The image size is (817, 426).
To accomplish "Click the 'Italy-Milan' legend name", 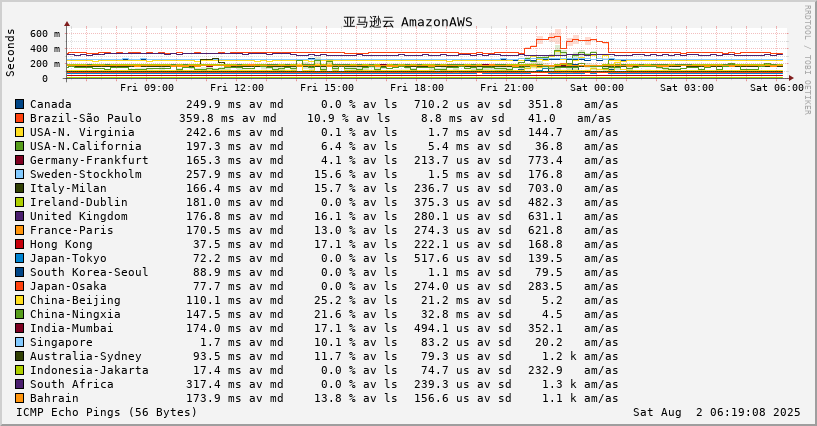I will click(68, 188).
